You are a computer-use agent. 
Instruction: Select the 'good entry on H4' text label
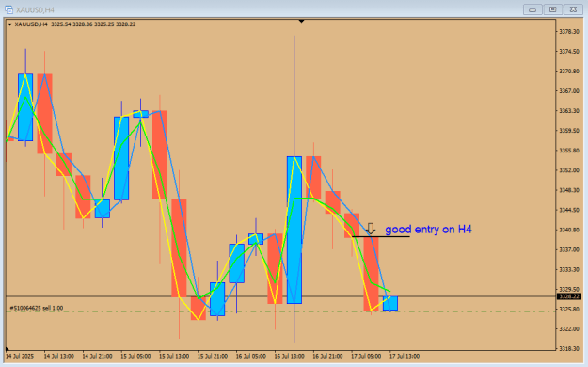pyautogui.click(x=428, y=230)
